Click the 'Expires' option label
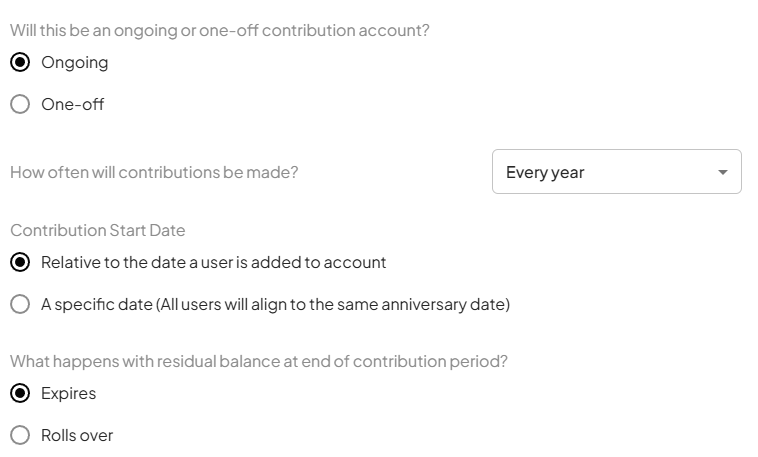This screenshot has width=758, height=457. click(68, 393)
